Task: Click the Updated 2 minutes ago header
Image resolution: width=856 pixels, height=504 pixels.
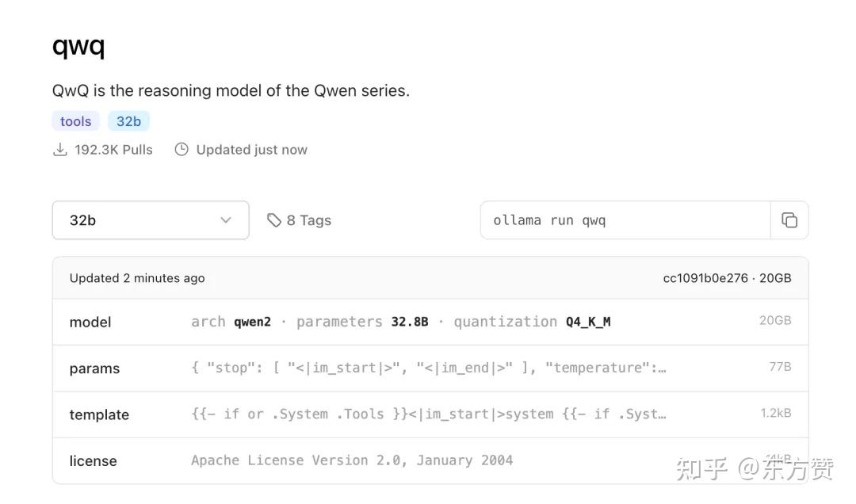Action: click(137, 278)
